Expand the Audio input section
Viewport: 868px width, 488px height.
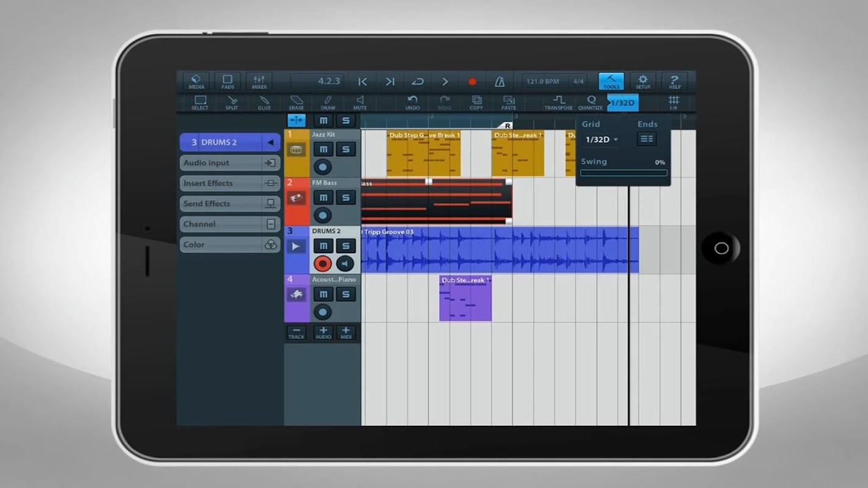(x=230, y=163)
